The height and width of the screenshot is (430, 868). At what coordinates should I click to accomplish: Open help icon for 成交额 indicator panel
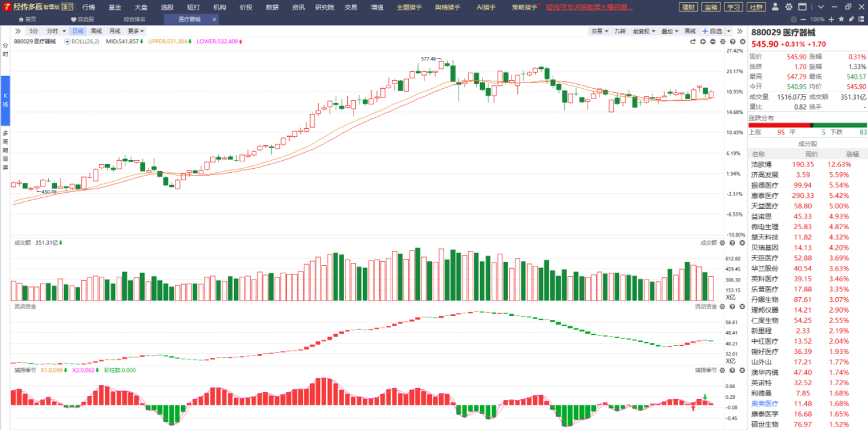pyautogui.click(x=732, y=243)
